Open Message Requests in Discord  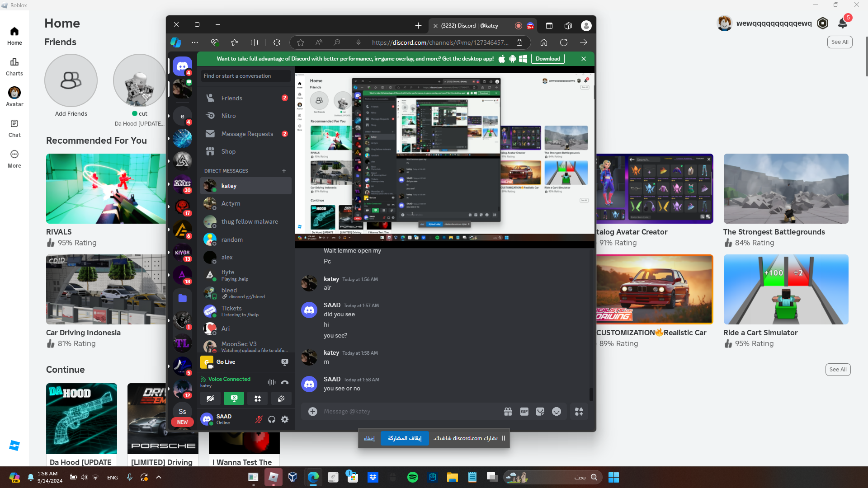245,134
